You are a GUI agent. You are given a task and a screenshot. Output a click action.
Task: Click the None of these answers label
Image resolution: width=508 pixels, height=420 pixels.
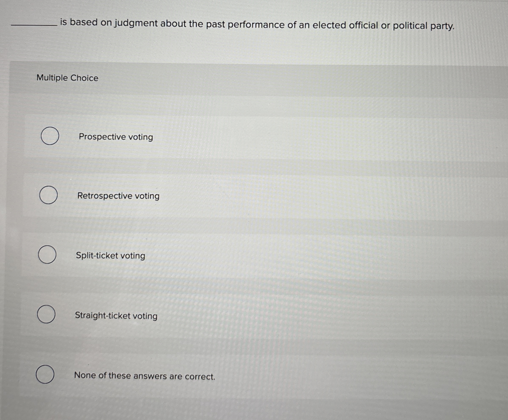pyautogui.click(x=145, y=376)
